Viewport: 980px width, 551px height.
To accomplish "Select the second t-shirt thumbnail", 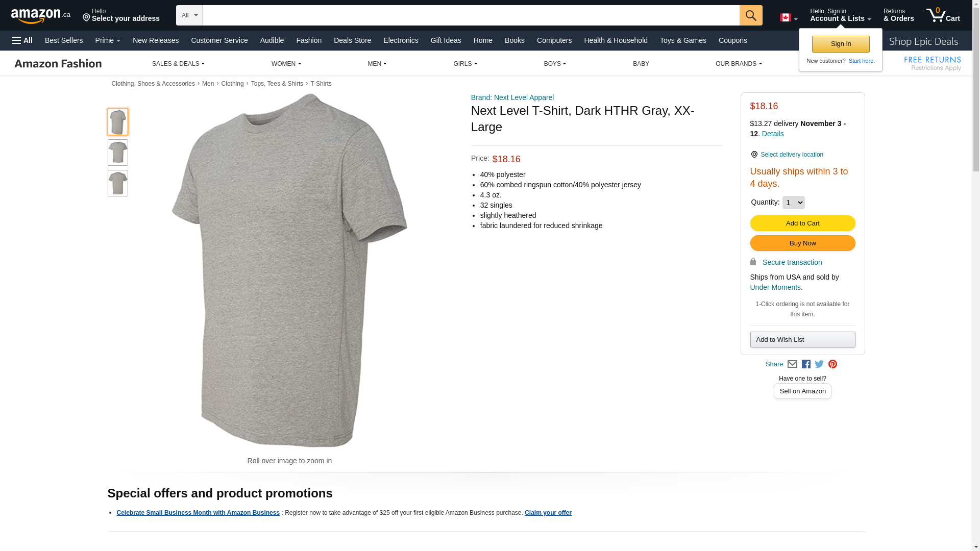I will pyautogui.click(x=118, y=153).
